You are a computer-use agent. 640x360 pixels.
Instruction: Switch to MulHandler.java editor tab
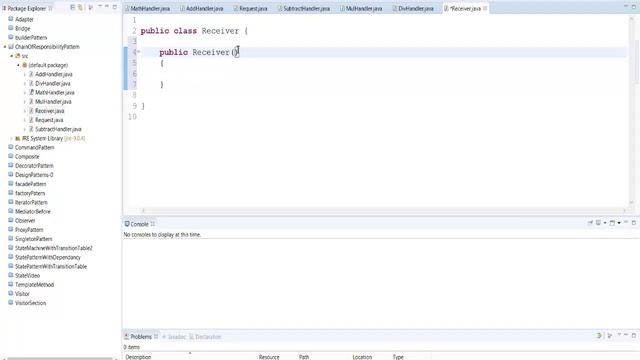click(361, 8)
